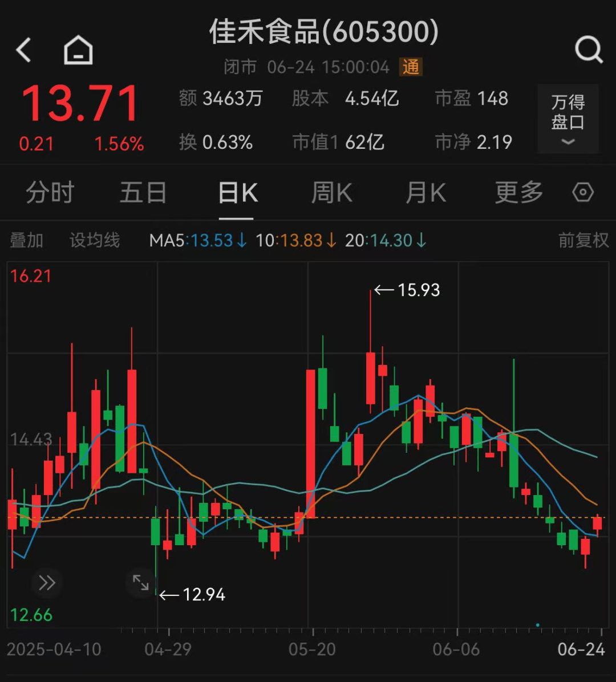Viewport: 616px width, 682px height.
Task: Switch to the 周K tab
Action: coord(331,192)
